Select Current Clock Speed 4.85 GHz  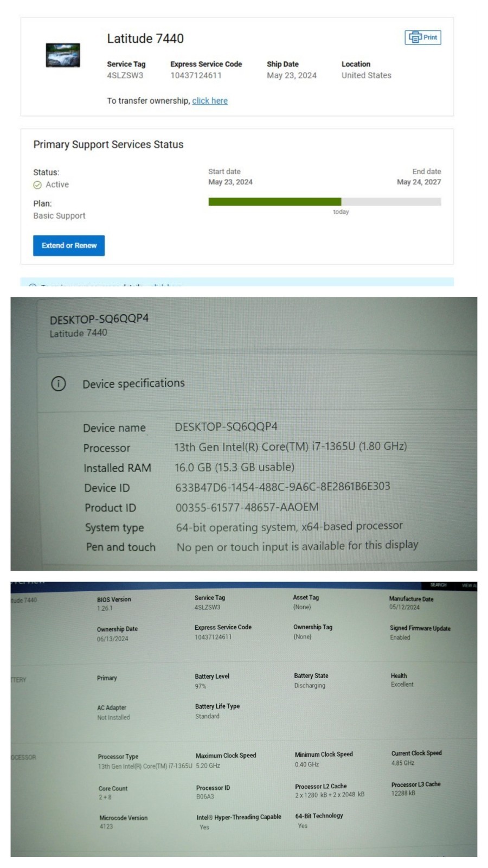(403, 763)
